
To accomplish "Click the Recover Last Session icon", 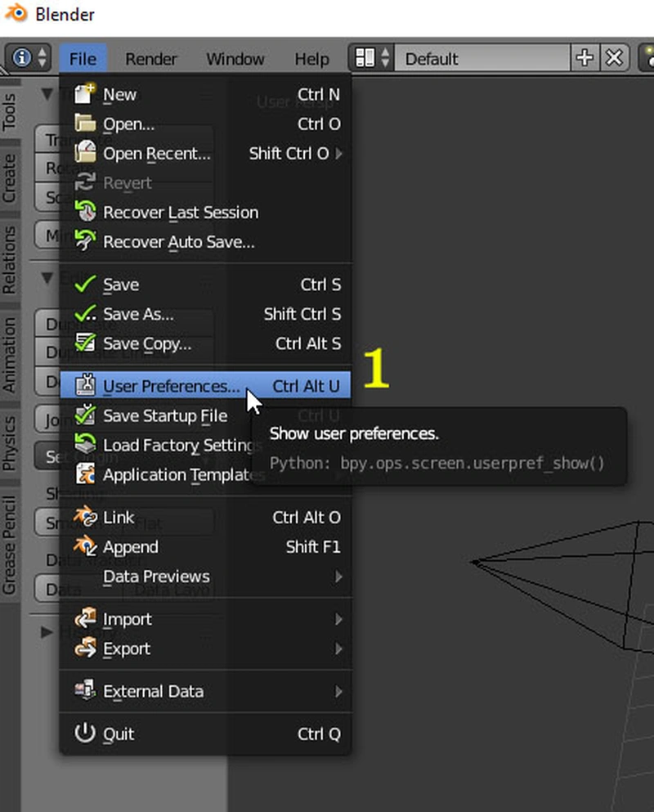I will [85, 213].
